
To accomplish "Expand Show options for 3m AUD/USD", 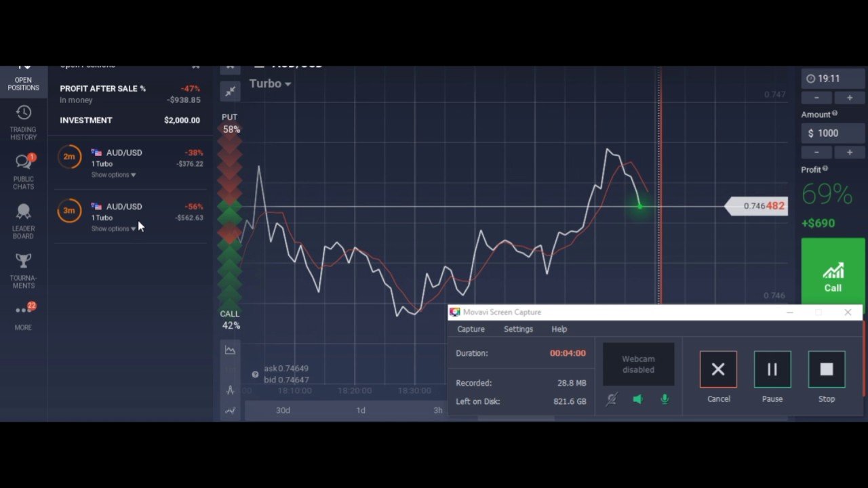I will (x=113, y=228).
